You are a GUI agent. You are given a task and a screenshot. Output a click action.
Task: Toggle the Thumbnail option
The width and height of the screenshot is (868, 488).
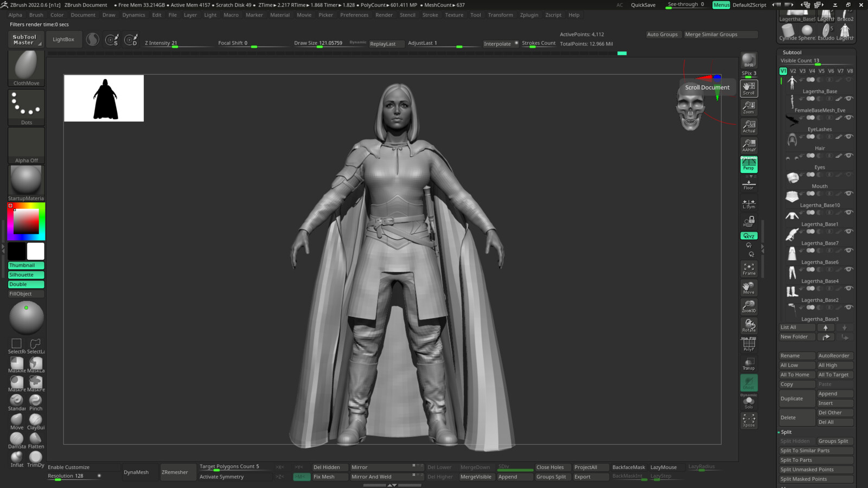26,265
